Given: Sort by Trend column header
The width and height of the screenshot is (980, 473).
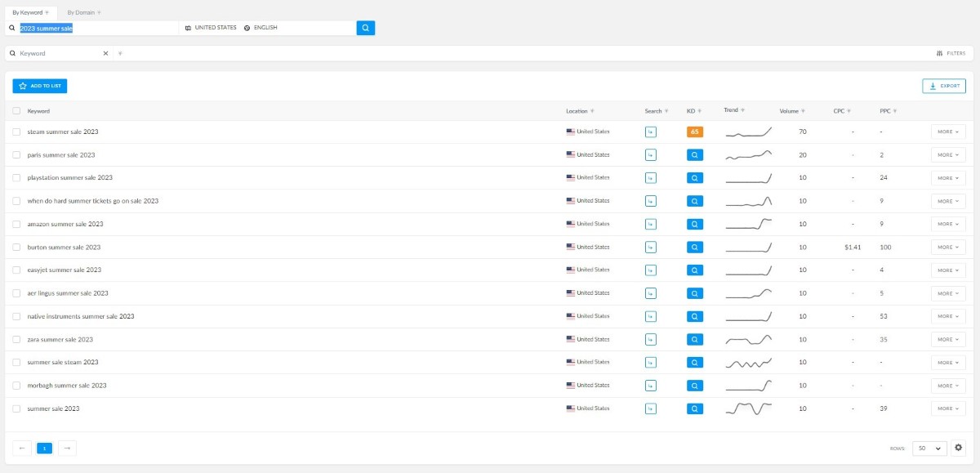Looking at the screenshot, I should pyautogui.click(x=733, y=110).
